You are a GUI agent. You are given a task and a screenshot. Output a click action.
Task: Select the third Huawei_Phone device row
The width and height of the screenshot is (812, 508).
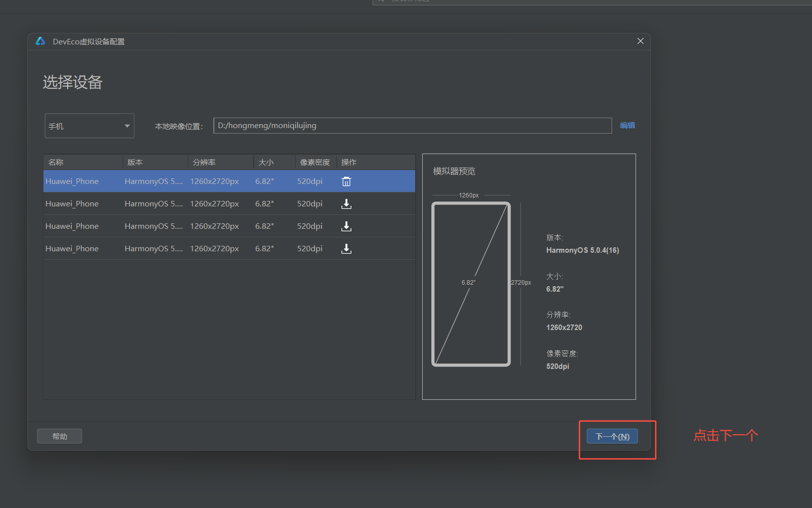[229, 226]
